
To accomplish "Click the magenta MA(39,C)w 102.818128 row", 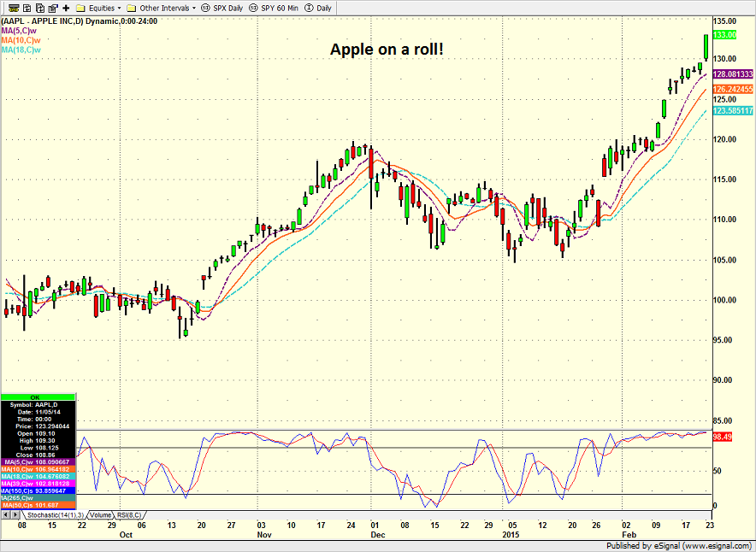I will point(38,484).
